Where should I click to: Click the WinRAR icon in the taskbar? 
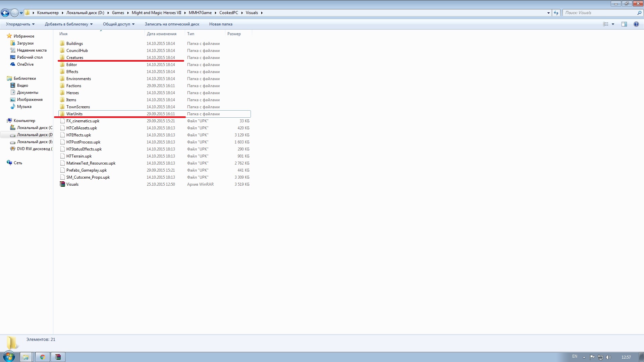click(x=58, y=357)
